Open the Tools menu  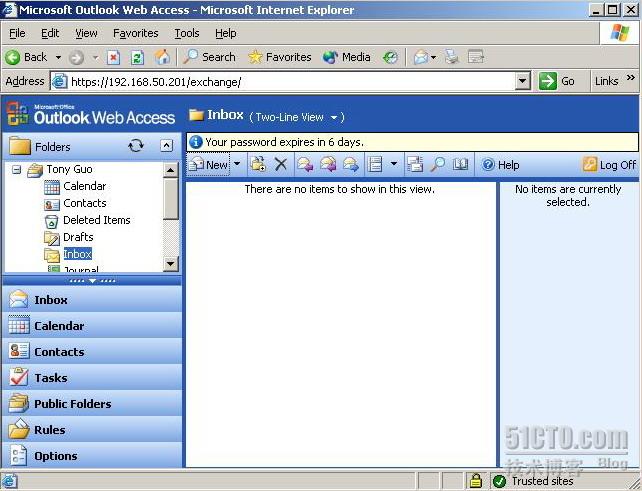click(187, 33)
